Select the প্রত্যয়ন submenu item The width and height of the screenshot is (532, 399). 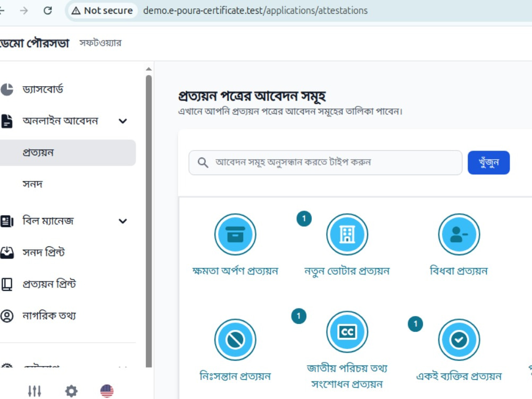point(68,153)
